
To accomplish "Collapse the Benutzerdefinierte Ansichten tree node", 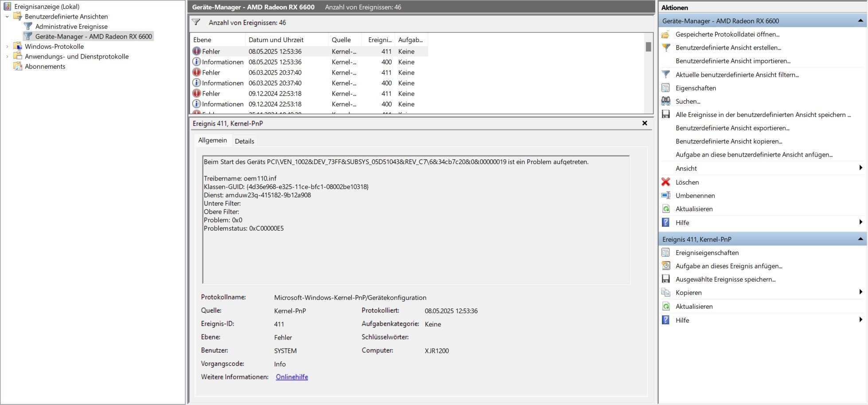I will click(x=7, y=17).
